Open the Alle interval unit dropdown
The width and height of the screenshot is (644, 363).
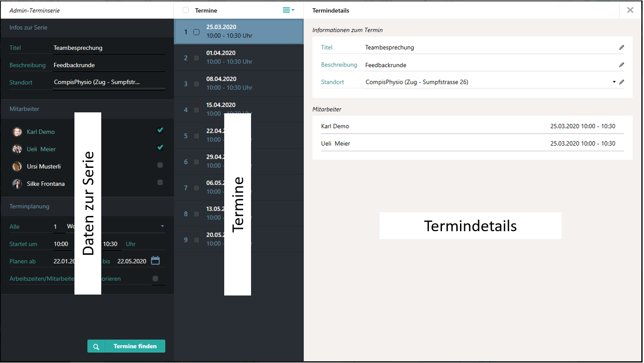click(162, 226)
